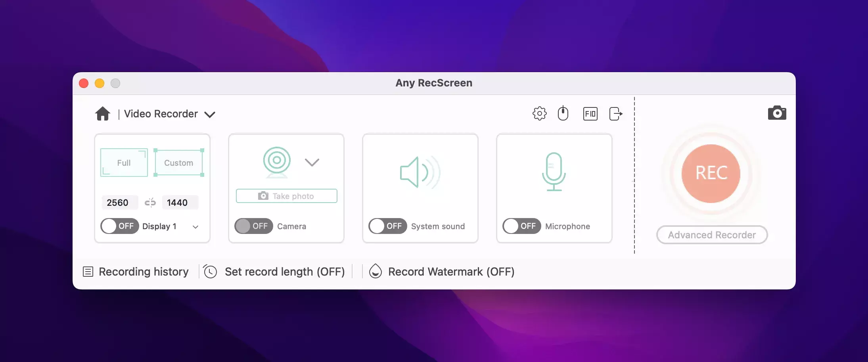868x362 pixels.
Task: Click the microphone icon
Action: click(x=554, y=172)
